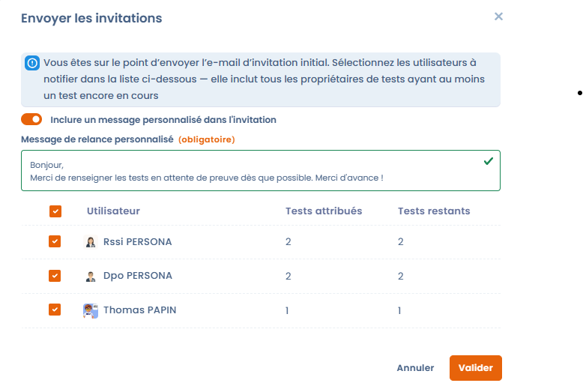The height and width of the screenshot is (392, 583).
Task: Untick the Thomas PAPIN checkbox
Action: pos(55,310)
